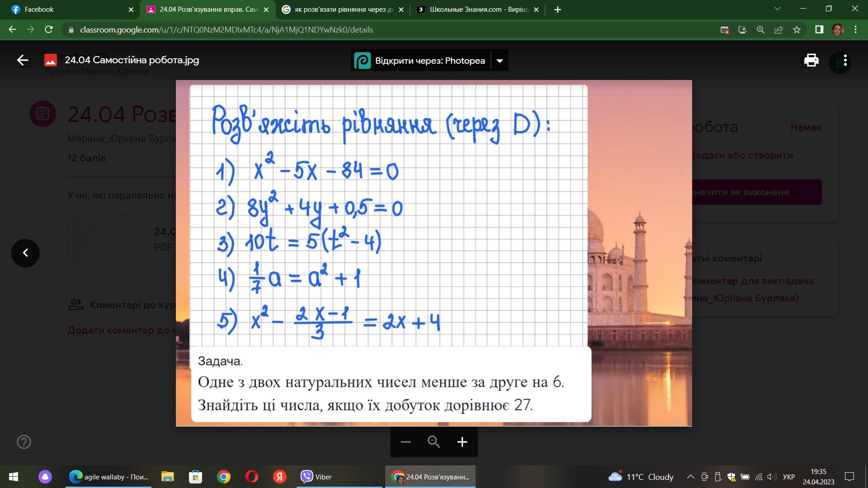The width and height of the screenshot is (868, 488).
Task: Zoom out with the minus button
Action: [x=406, y=442]
